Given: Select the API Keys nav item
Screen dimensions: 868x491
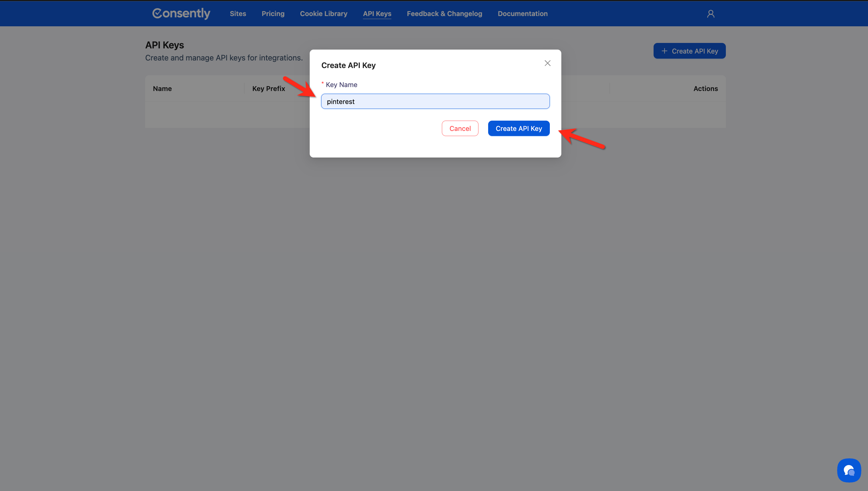Looking at the screenshot, I should (x=377, y=14).
